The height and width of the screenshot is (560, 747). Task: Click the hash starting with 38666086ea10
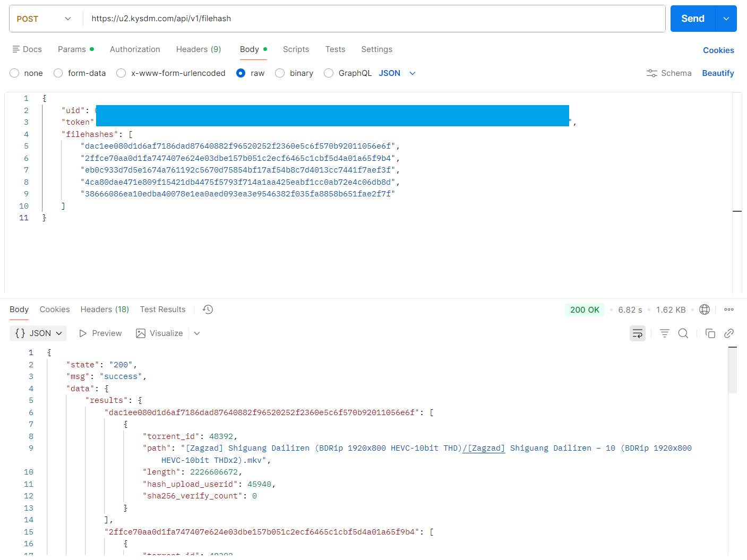238,194
